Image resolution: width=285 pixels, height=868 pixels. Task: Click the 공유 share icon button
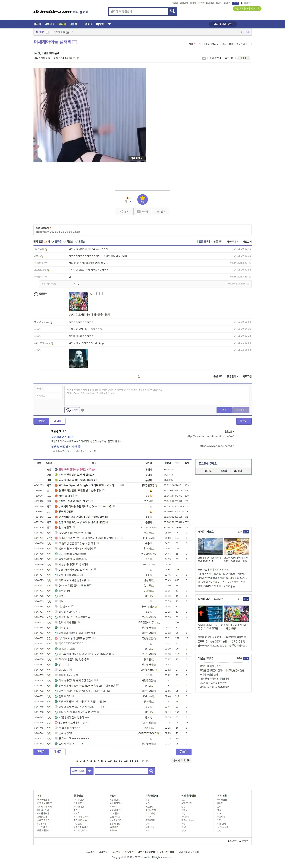pos(124,211)
